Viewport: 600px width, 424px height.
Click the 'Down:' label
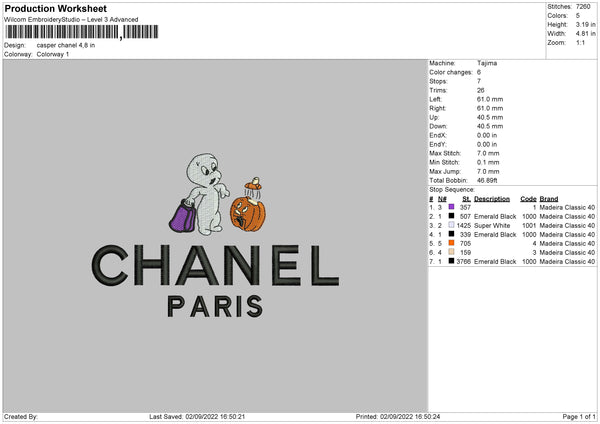click(438, 126)
